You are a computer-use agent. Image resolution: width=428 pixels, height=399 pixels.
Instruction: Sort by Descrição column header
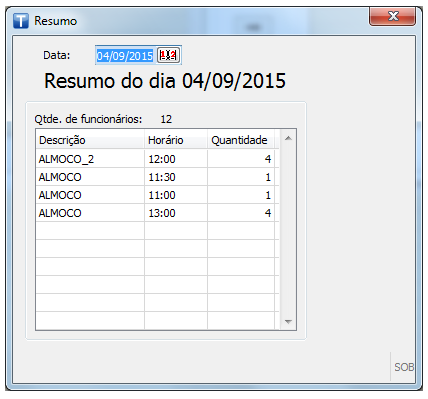[x=90, y=140]
